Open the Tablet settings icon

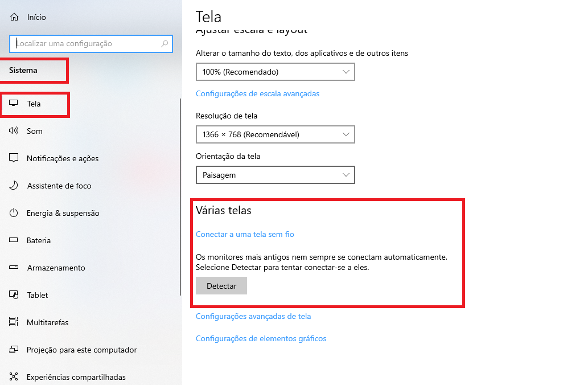[14, 294]
